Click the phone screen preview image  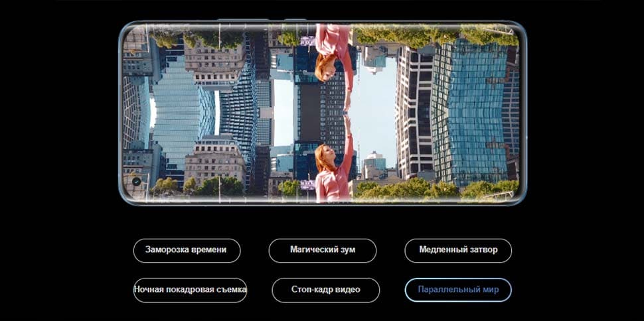(x=323, y=113)
